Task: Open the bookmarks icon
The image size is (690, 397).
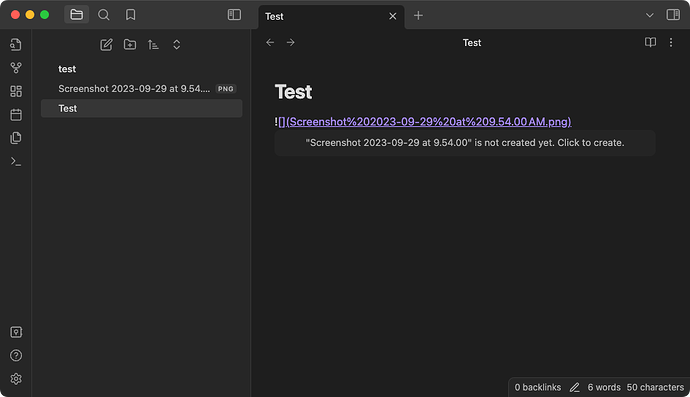Action: pyautogui.click(x=130, y=15)
